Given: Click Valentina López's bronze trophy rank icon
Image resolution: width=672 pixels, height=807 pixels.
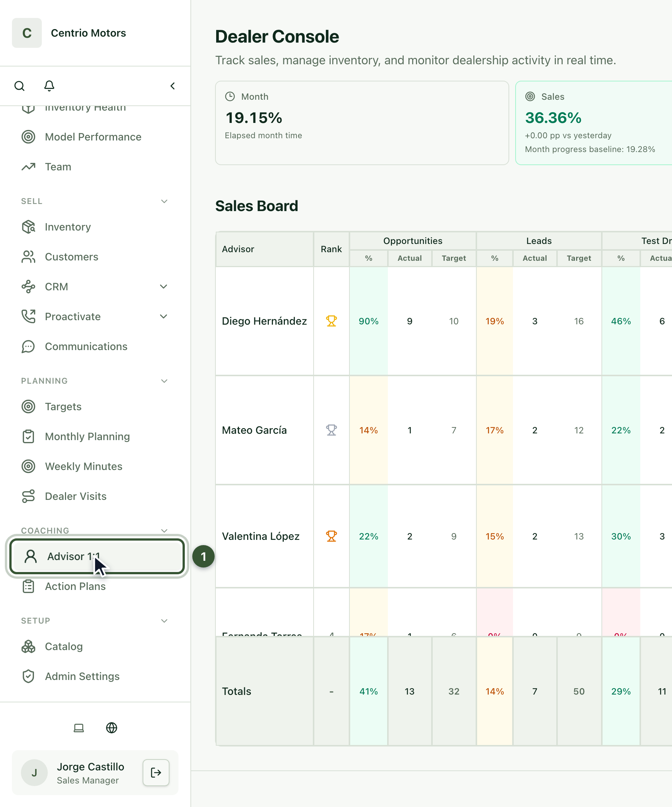Looking at the screenshot, I should point(332,536).
